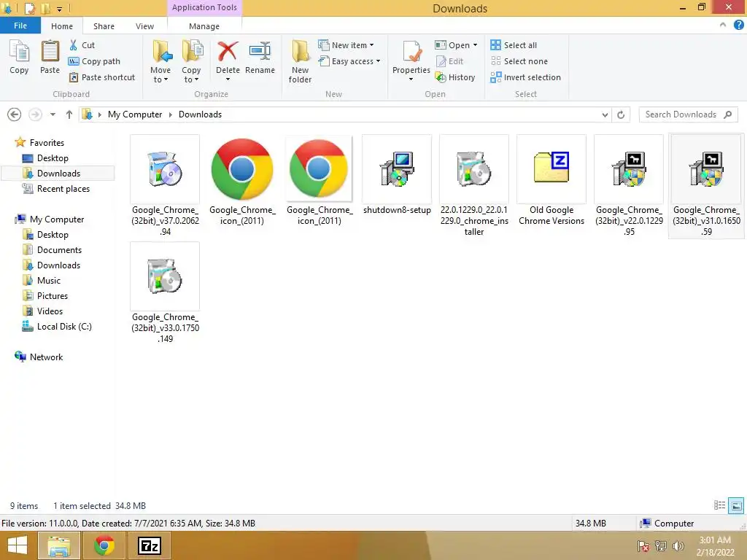
Task: Open 7-Zip from the taskbar
Action: 149,545
